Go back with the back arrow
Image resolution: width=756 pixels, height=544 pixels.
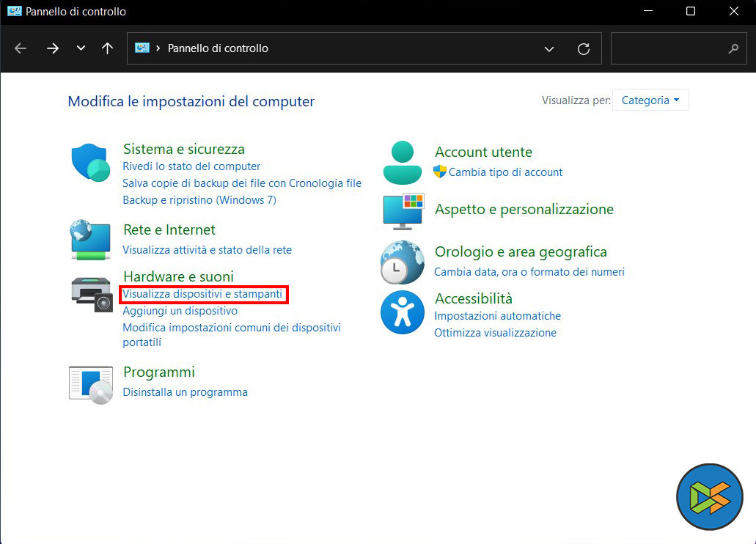(21, 48)
